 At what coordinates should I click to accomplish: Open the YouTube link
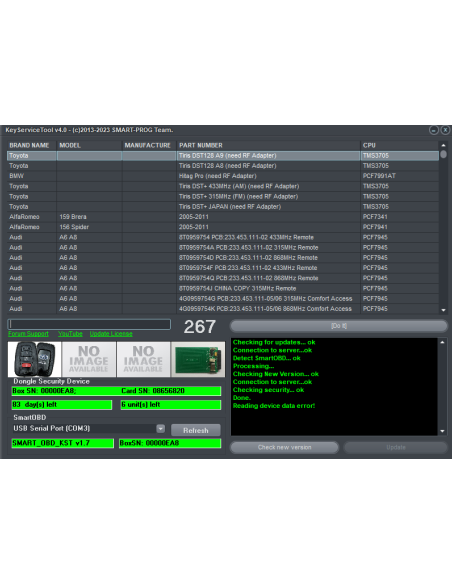[70, 334]
